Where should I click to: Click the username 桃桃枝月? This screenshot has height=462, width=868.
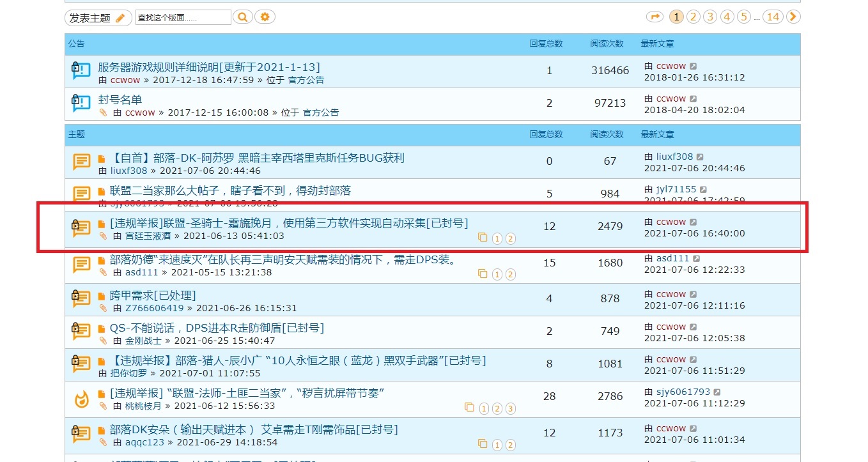point(144,405)
